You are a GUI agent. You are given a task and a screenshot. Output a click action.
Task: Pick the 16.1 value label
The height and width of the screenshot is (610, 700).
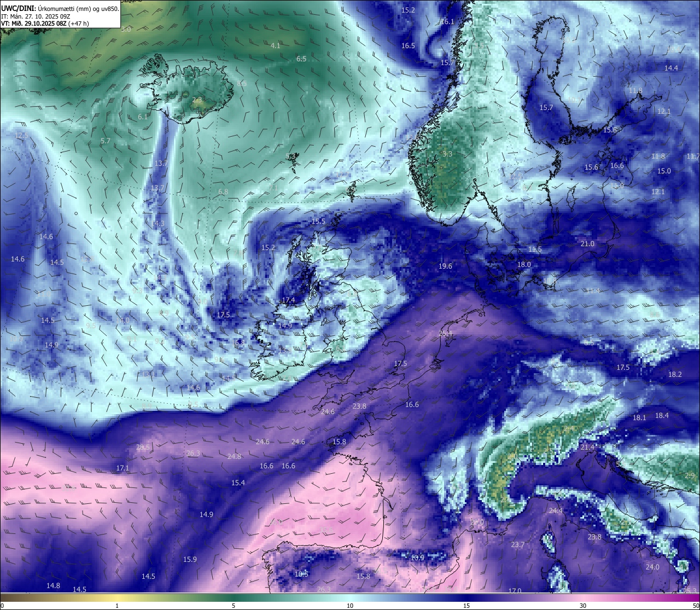pos(447,22)
